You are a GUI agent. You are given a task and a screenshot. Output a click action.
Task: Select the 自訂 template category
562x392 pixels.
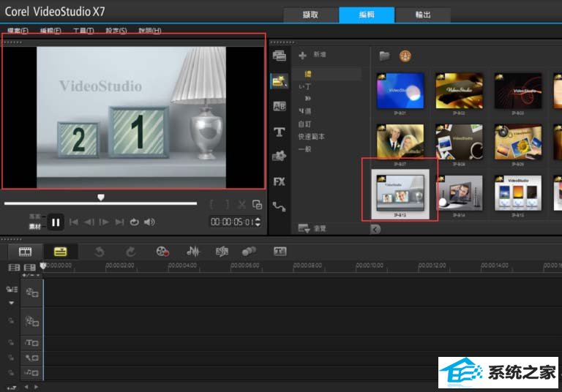click(304, 124)
